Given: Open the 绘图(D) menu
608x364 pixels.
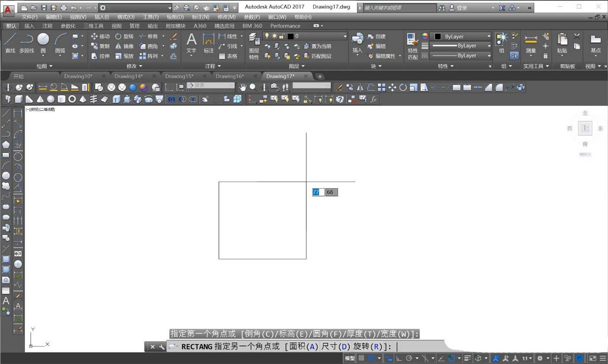Looking at the screenshot, I should click(x=175, y=17).
